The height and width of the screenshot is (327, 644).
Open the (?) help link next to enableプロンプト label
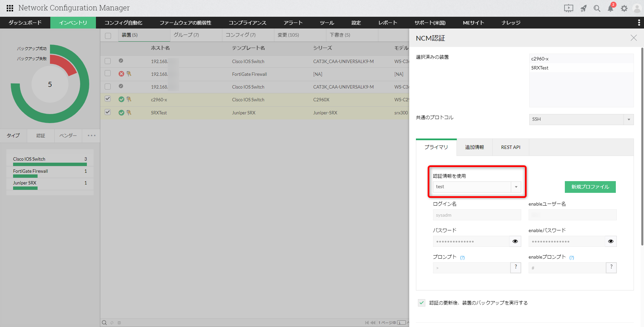coord(572,258)
